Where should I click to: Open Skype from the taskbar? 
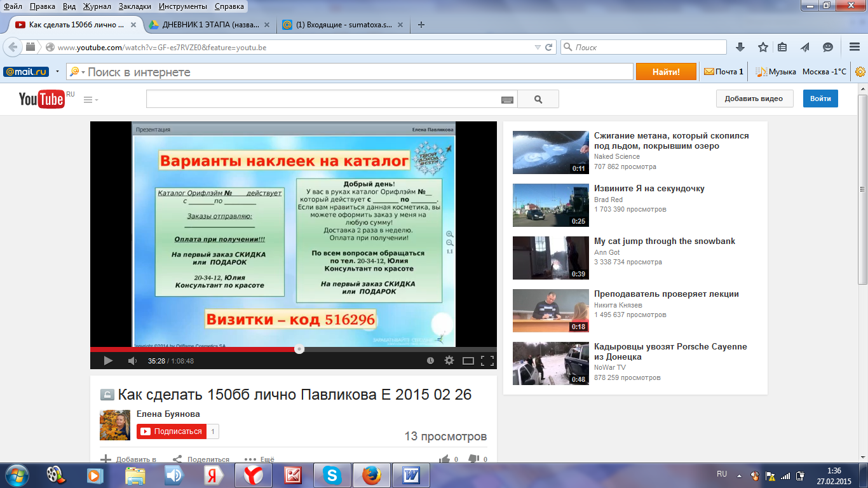[332, 475]
